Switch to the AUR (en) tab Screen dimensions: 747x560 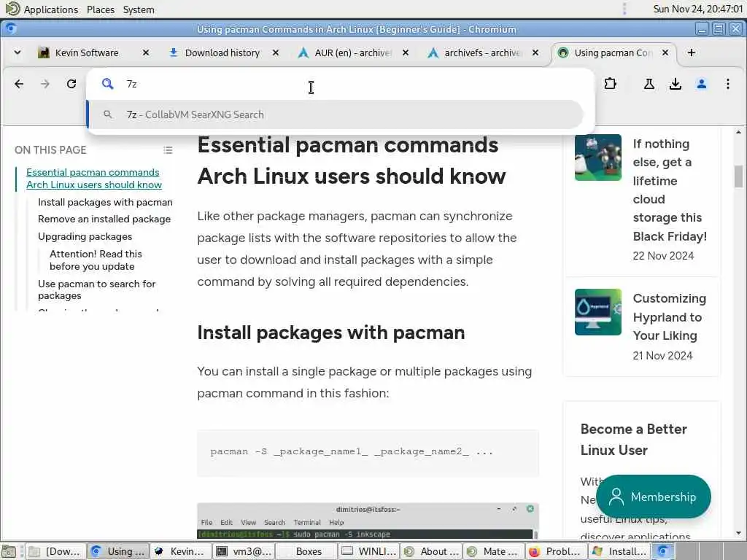(352, 52)
